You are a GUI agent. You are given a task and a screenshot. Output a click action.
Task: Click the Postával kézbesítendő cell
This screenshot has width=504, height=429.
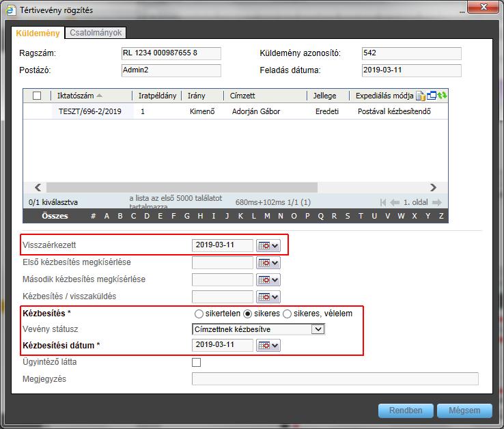(394, 111)
